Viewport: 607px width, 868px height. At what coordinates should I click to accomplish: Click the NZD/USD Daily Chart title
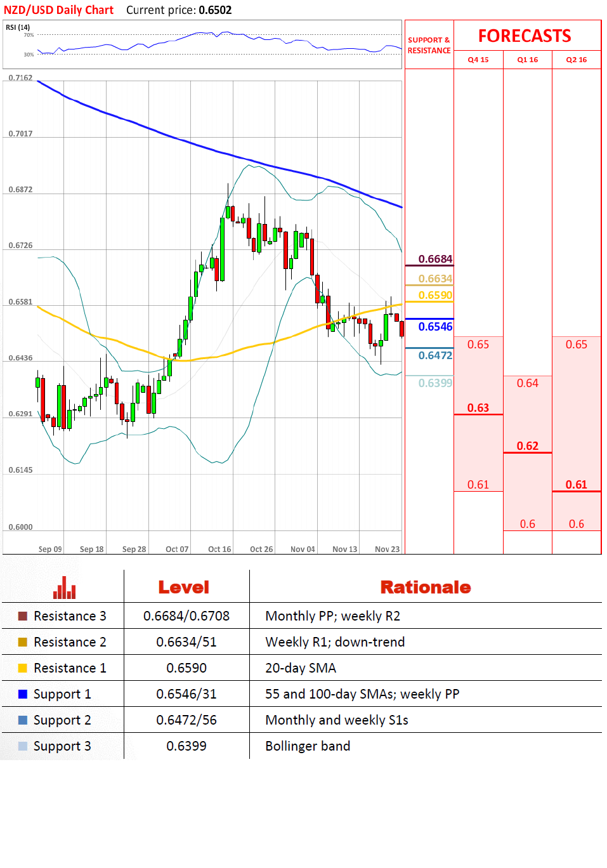click(x=58, y=10)
